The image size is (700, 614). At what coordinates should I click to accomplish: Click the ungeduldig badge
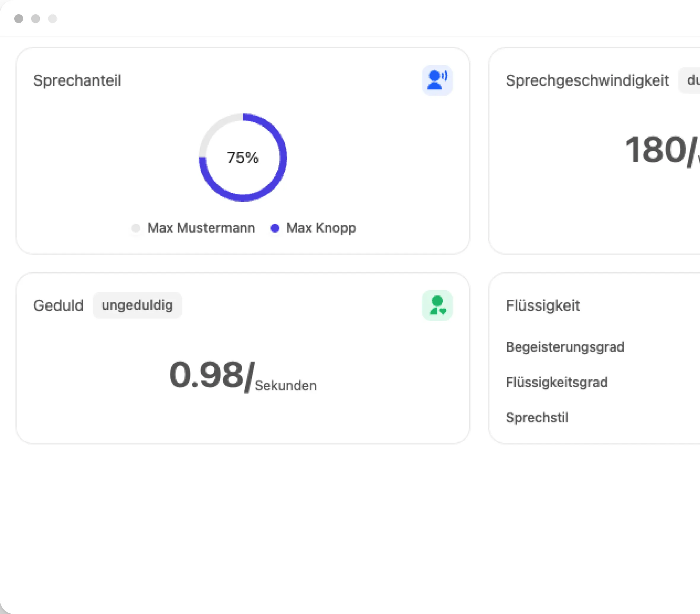click(x=137, y=305)
